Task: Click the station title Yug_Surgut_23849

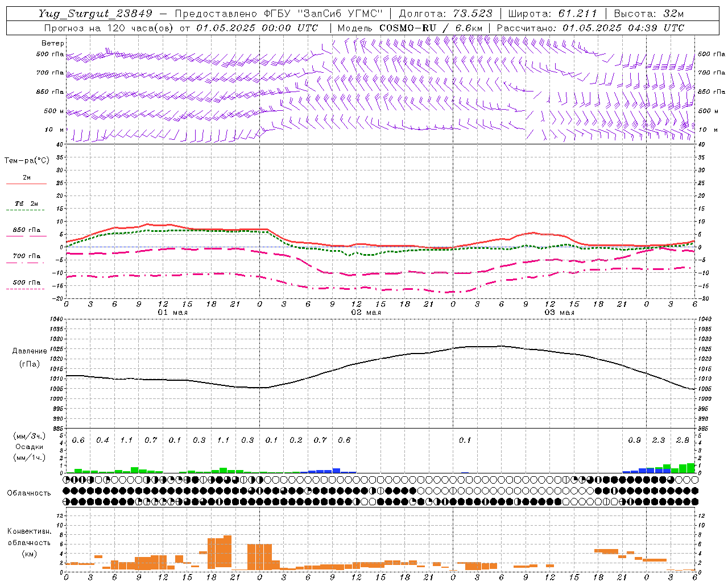Action: pyautogui.click(x=96, y=14)
